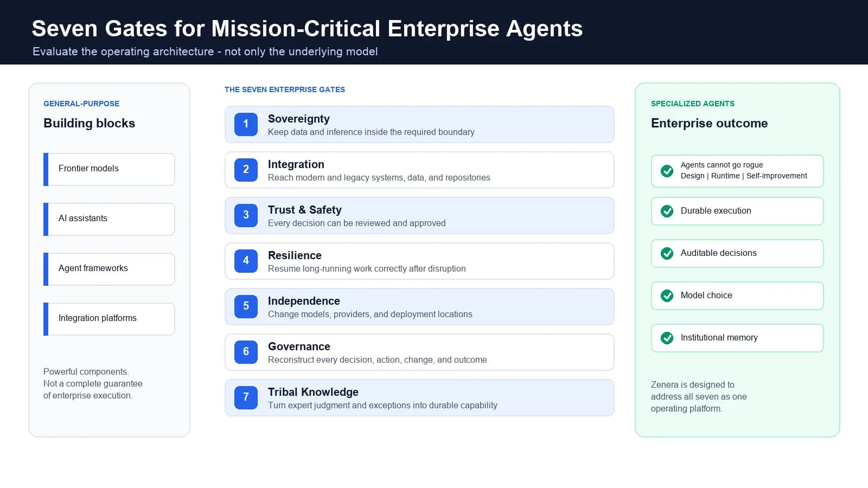Click the number 2 badge beside Integration
The image size is (868, 488).
click(x=246, y=170)
